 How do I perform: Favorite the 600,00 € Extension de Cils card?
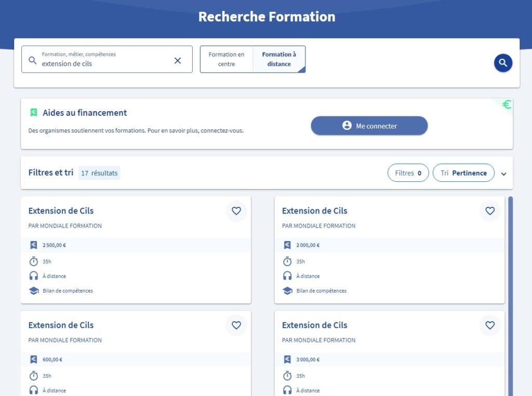point(236,325)
